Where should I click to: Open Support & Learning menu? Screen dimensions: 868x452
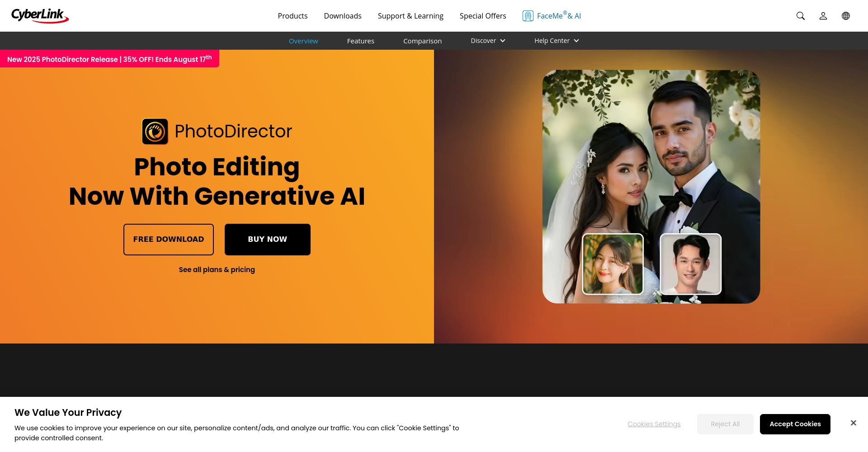pyautogui.click(x=410, y=16)
